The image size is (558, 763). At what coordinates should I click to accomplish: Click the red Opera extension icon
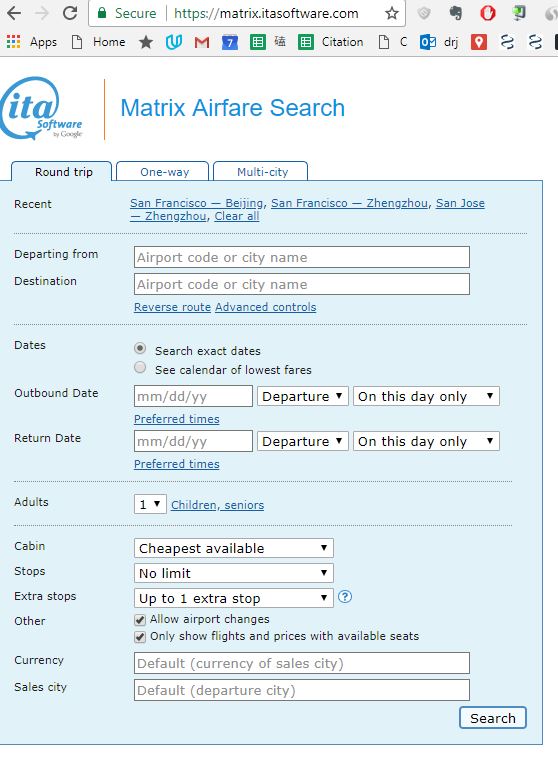[x=487, y=13]
